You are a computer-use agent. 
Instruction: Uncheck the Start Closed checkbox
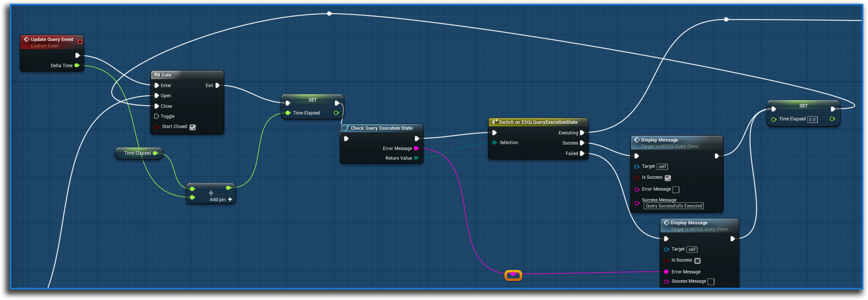pos(193,127)
